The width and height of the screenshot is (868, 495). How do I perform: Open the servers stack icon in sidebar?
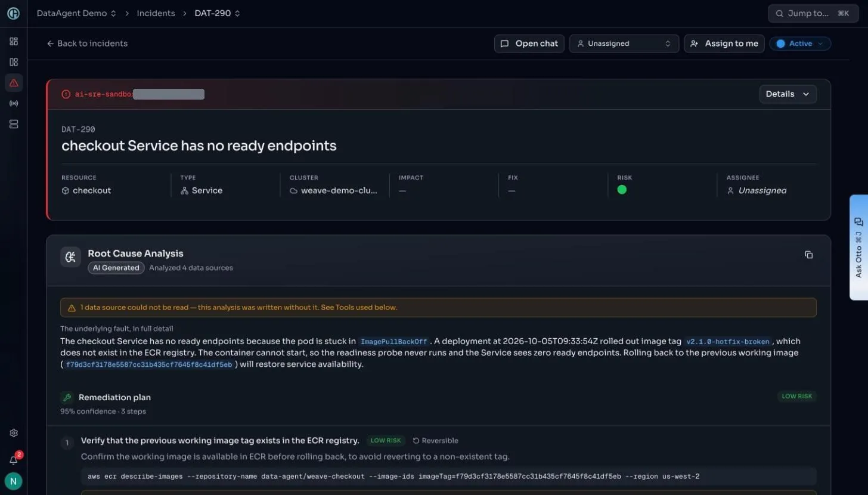(14, 124)
